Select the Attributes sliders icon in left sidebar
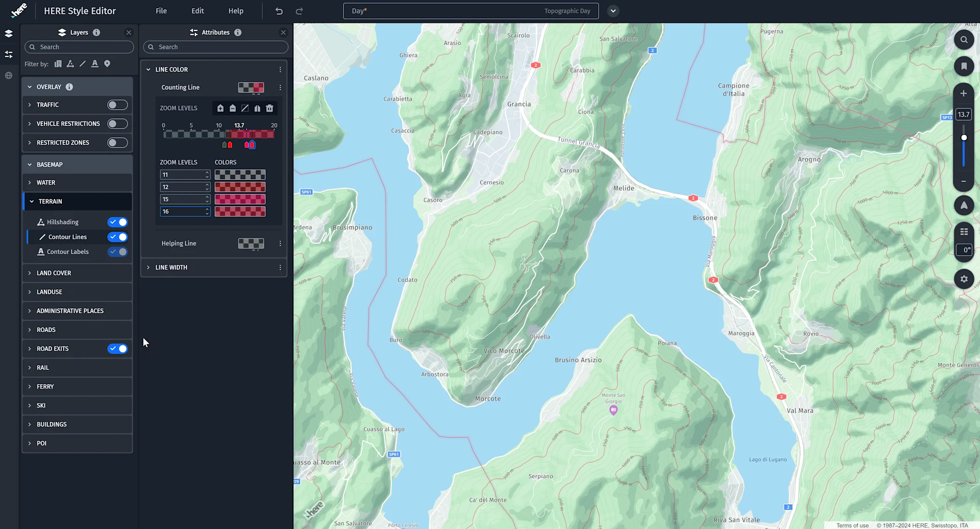The height and width of the screenshot is (529, 980). pyautogui.click(x=8, y=54)
